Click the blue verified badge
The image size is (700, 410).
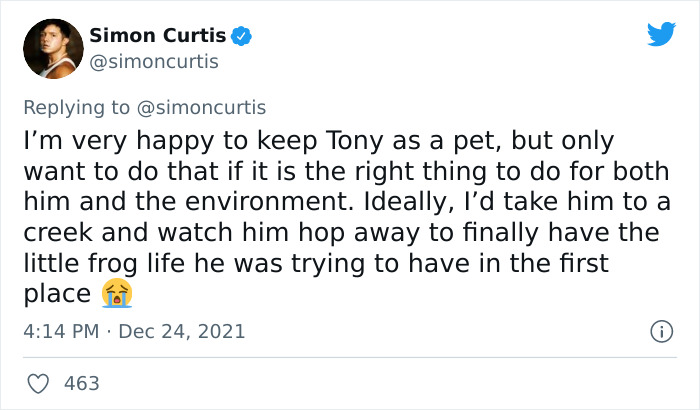coord(241,37)
